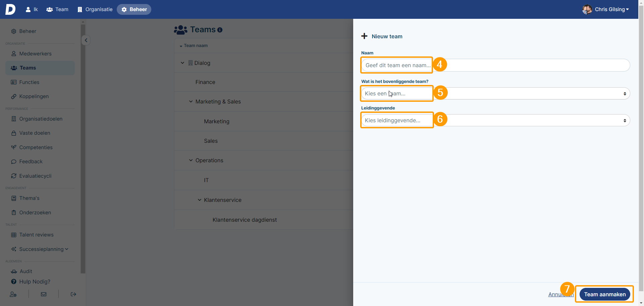
Task: Open Beheer in the sidebar
Action: pos(28,31)
